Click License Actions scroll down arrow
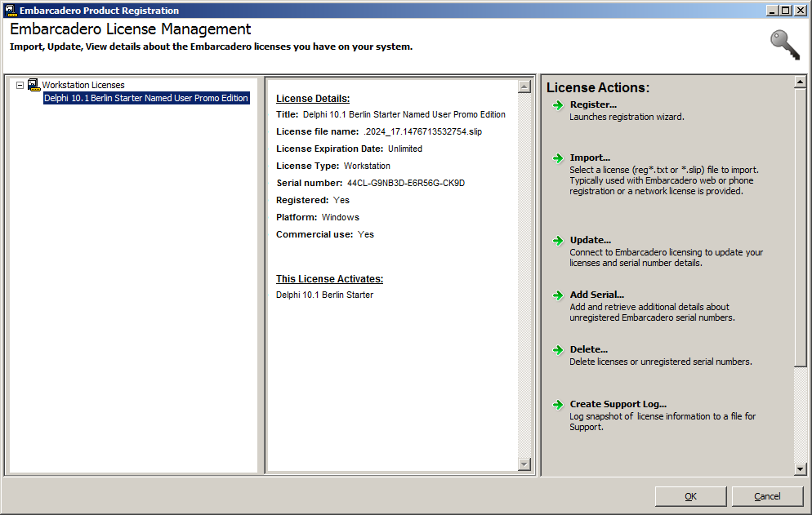The width and height of the screenshot is (812, 515). [x=800, y=469]
